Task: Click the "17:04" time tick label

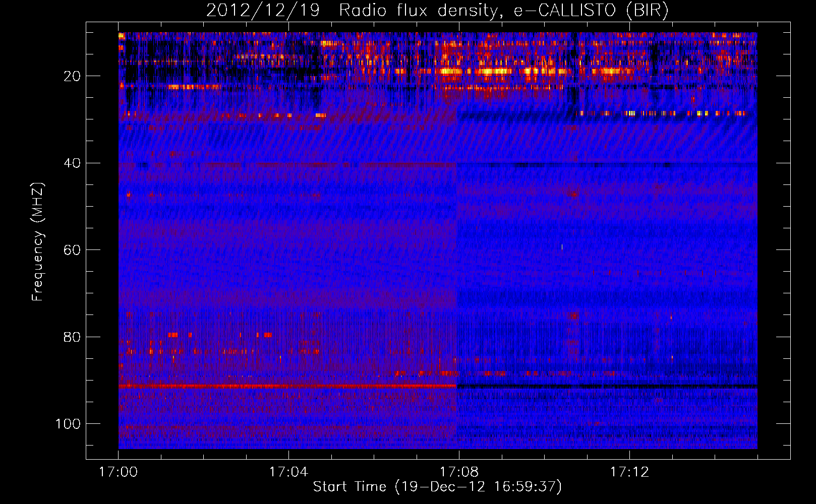Action: click(x=288, y=472)
